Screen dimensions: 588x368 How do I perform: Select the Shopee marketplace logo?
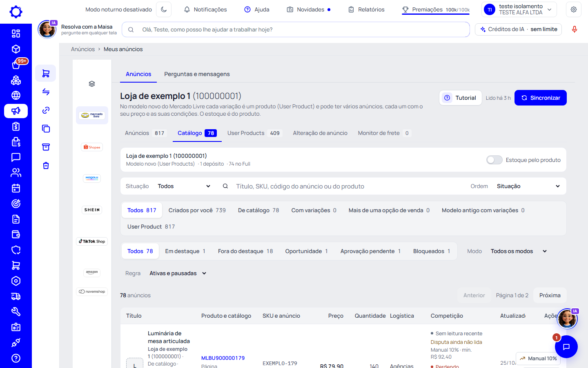(x=92, y=147)
